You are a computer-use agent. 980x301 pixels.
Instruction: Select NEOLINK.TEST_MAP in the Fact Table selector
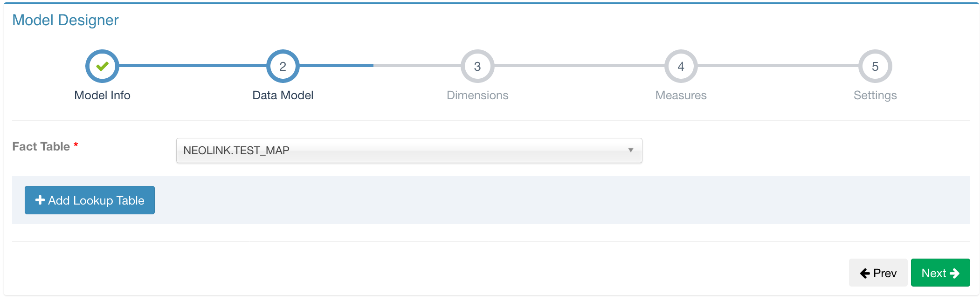[x=409, y=150]
